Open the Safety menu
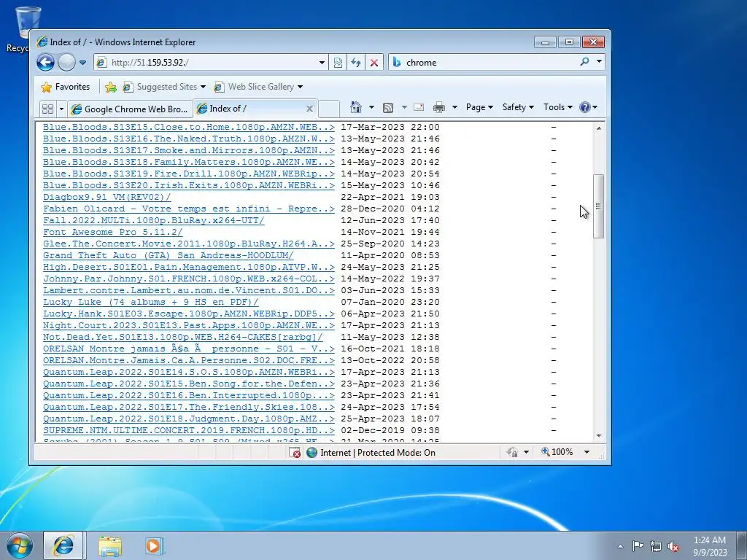The image size is (747, 560). coord(518,107)
